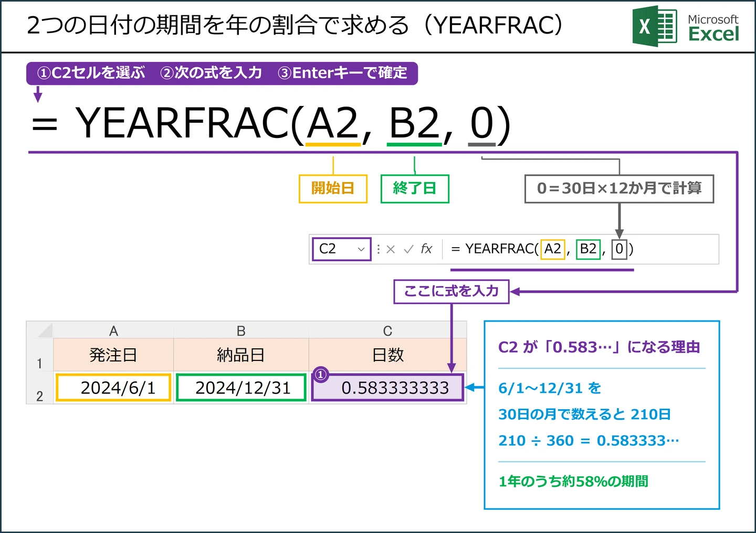Open the C2 name box dropdown arrow

pos(361,249)
